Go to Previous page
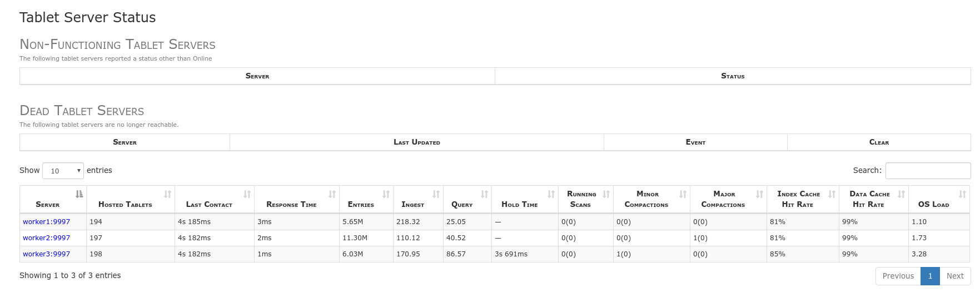980x297 pixels. point(898,276)
